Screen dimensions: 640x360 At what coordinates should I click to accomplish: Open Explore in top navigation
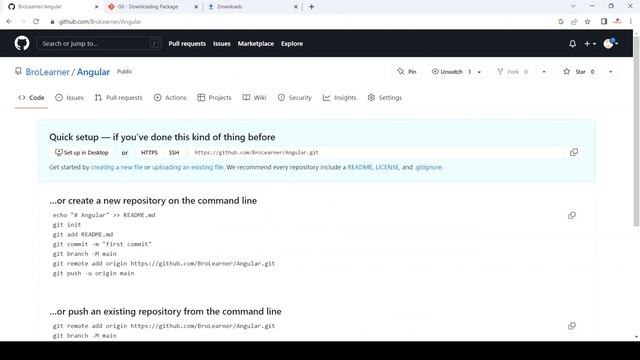(292, 44)
